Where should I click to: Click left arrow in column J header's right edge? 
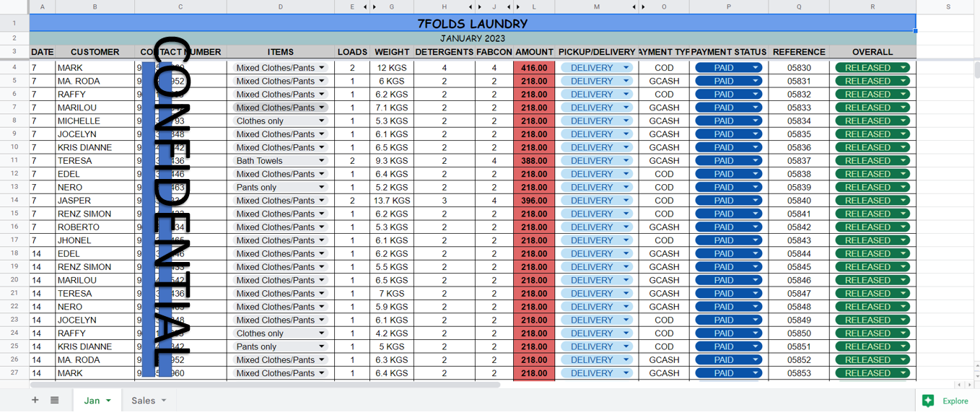(x=509, y=7)
